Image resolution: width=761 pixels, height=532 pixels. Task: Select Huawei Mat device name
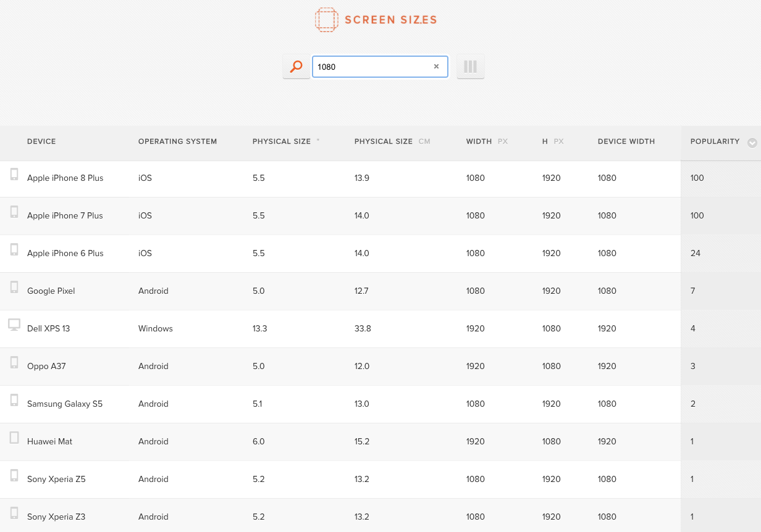coord(49,441)
